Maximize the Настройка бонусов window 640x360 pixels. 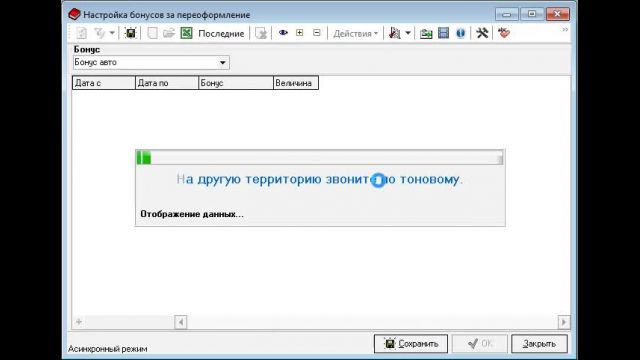(x=532, y=14)
